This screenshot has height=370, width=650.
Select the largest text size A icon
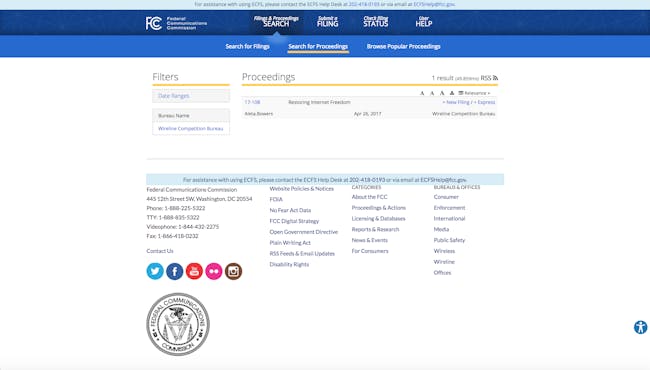(442, 93)
